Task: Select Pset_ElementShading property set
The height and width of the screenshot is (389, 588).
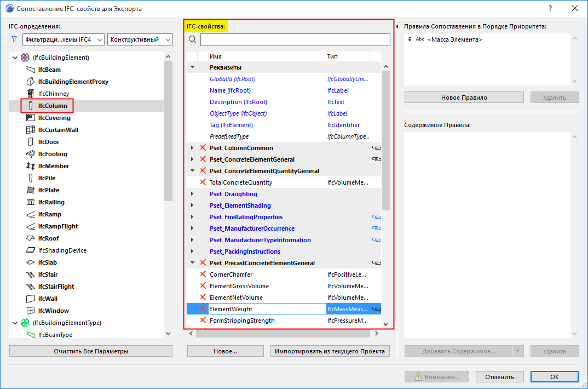Action: 284,205
